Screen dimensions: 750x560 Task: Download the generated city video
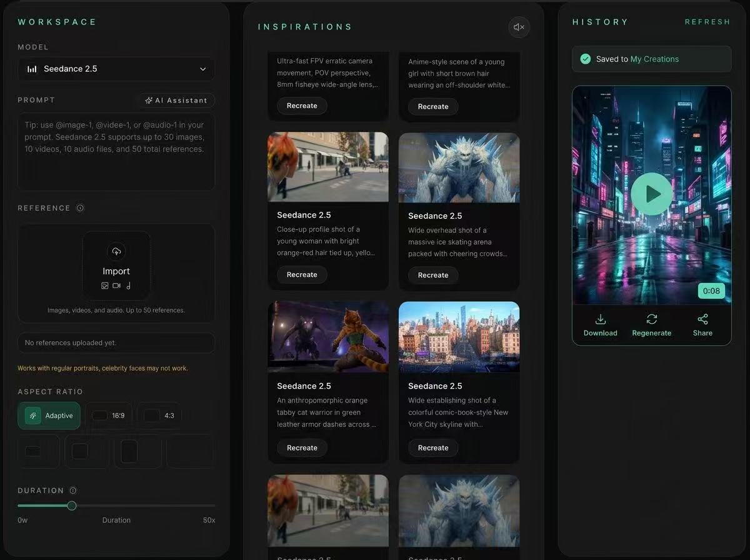click(601, 325)
